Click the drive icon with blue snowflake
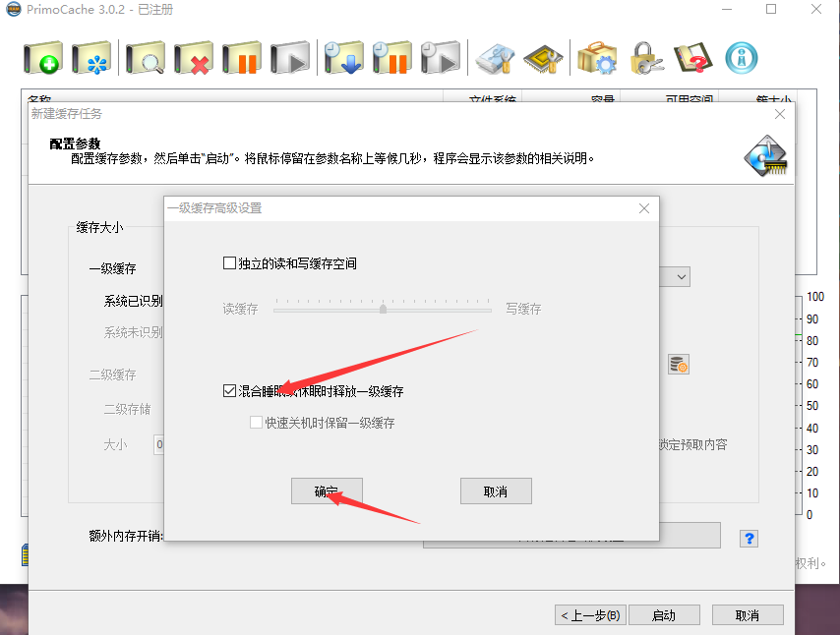840x635 pixels. [x=91, y=58]
